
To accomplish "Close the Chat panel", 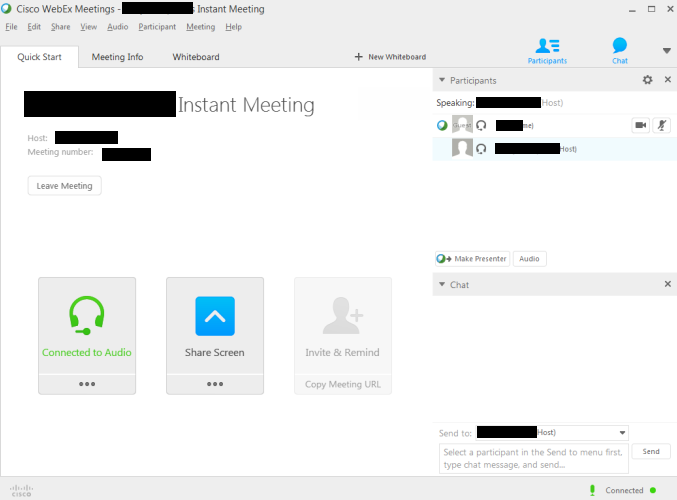I will (668, 284).
